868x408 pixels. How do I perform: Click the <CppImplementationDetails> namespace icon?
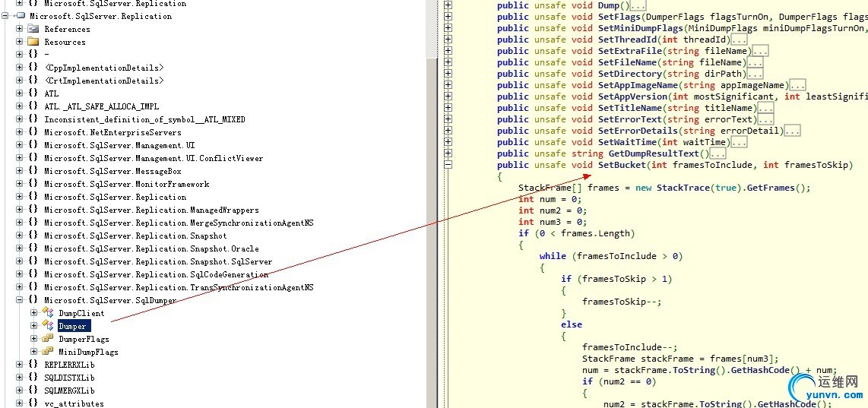(33, 68)
